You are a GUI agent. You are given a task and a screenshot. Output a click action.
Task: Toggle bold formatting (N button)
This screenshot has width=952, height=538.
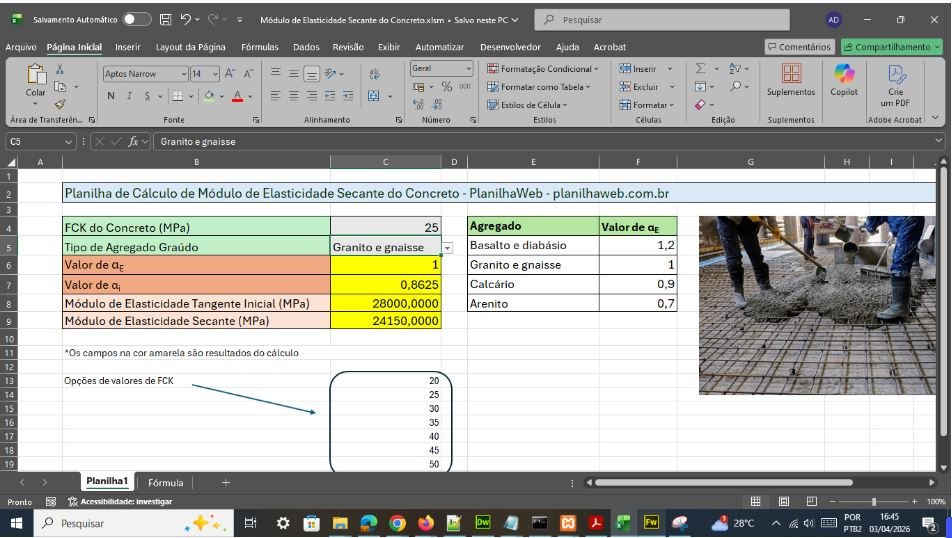pos(111,96)
